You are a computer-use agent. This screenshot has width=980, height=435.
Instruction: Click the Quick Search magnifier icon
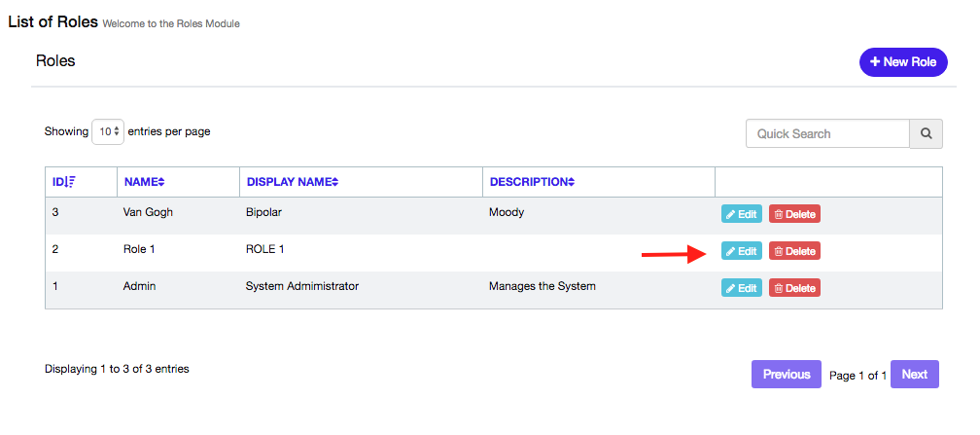[x=926, y=134]
